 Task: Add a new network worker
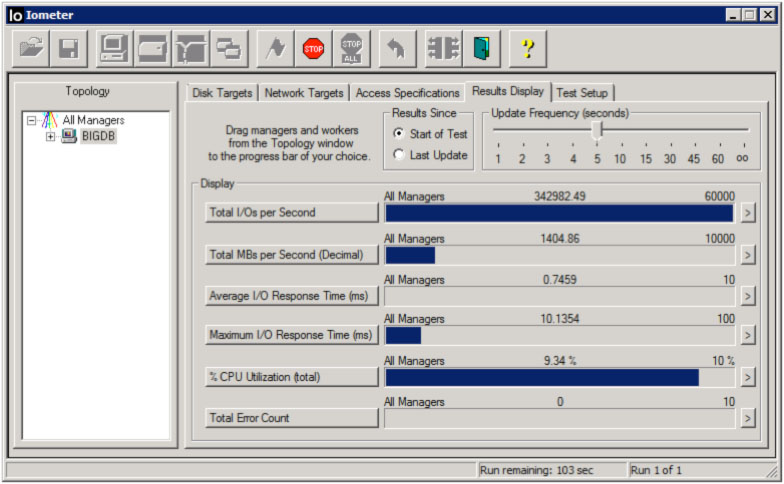[x=191, y=48]
